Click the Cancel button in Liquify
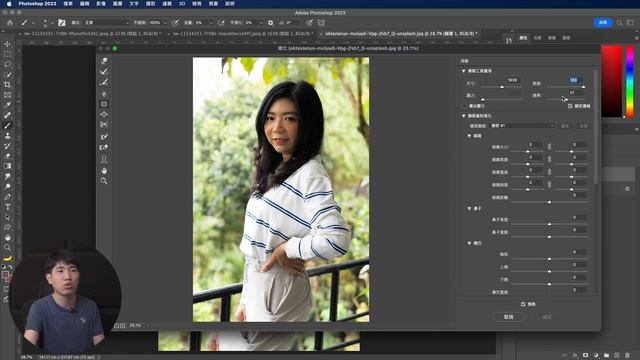 [508, 317]
